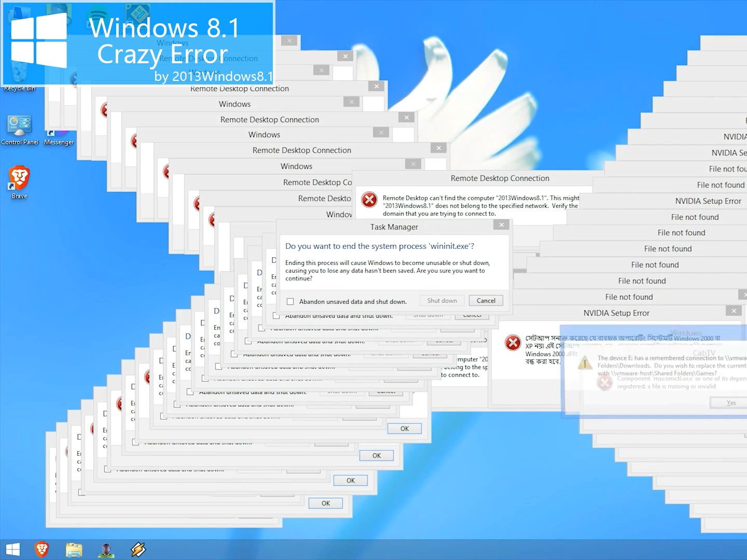Open File Explorer from the taskbar
The height and width of the screenshot is (560, 747).
pyautogui.click(x=74, y=550)
